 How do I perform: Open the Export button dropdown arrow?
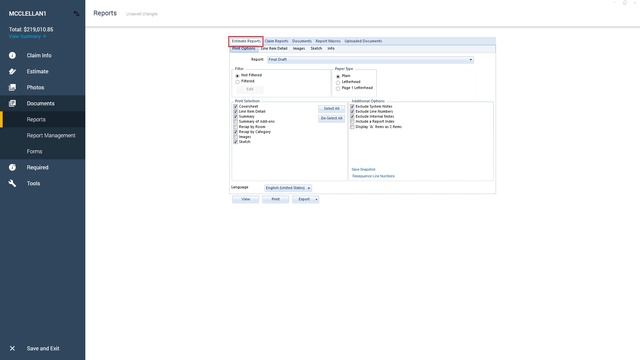point(316,199)
